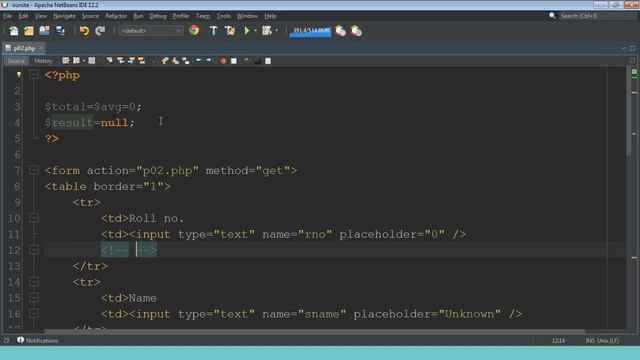Open the Navigate menu
The height and width of the screenshot is (360, 640).
click(x=64, y=16)
